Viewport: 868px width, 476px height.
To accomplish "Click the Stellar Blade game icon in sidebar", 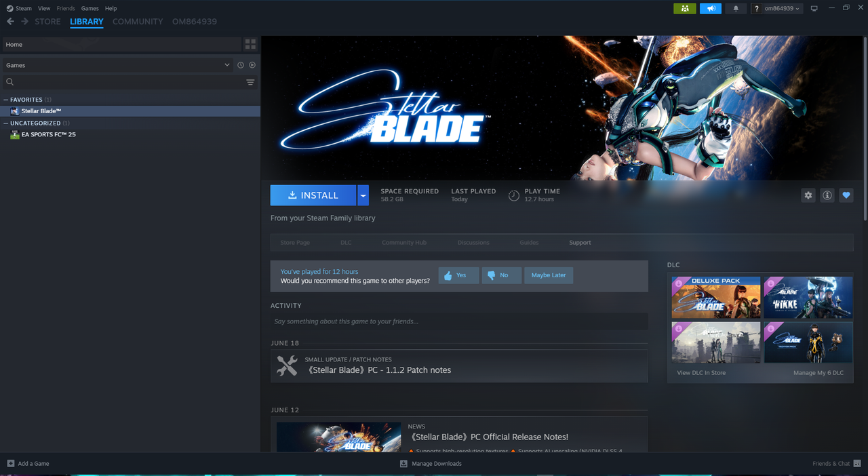I will (15, 111).
